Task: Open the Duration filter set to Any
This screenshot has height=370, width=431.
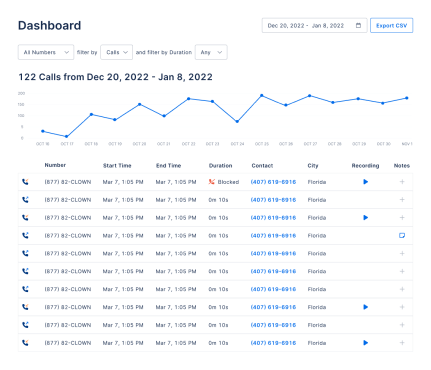Action: click(211, 52)
